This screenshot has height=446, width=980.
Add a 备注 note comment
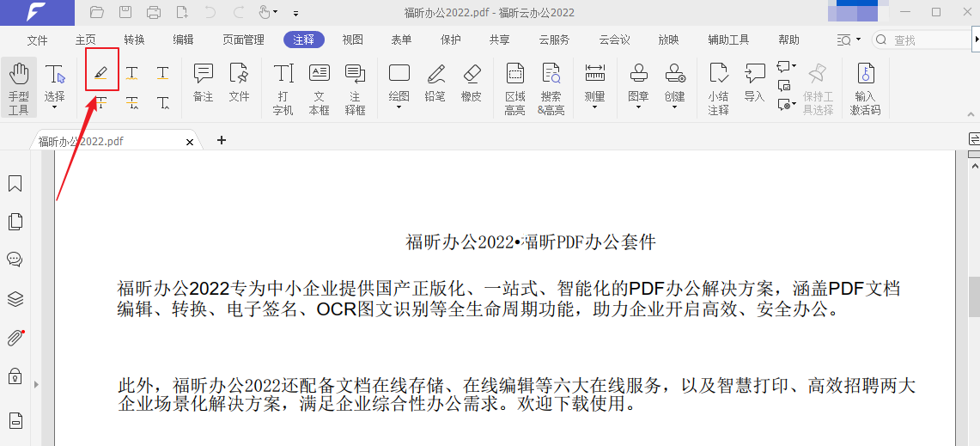[x=203, y=82]
